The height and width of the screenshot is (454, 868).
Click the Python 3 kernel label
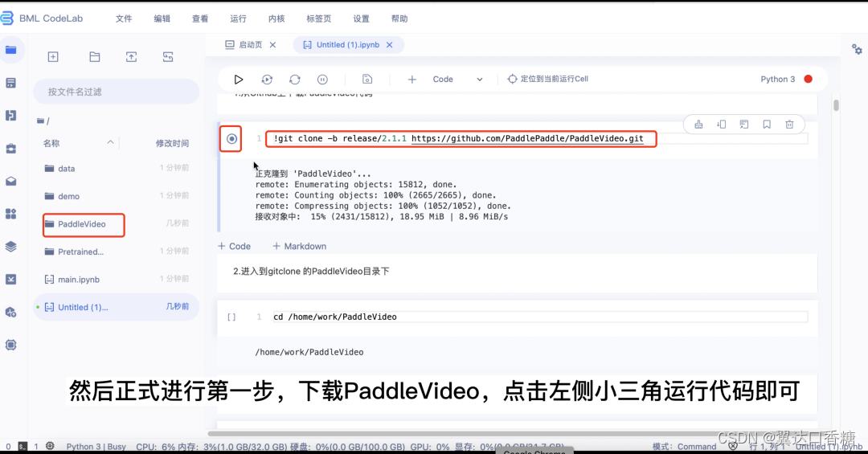point(777,80)
